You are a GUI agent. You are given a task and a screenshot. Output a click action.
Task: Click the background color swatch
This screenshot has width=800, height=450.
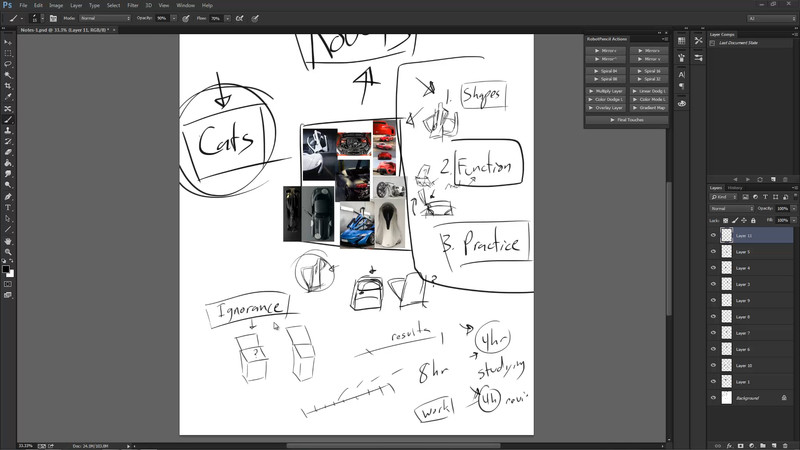(x=10, y=273)
